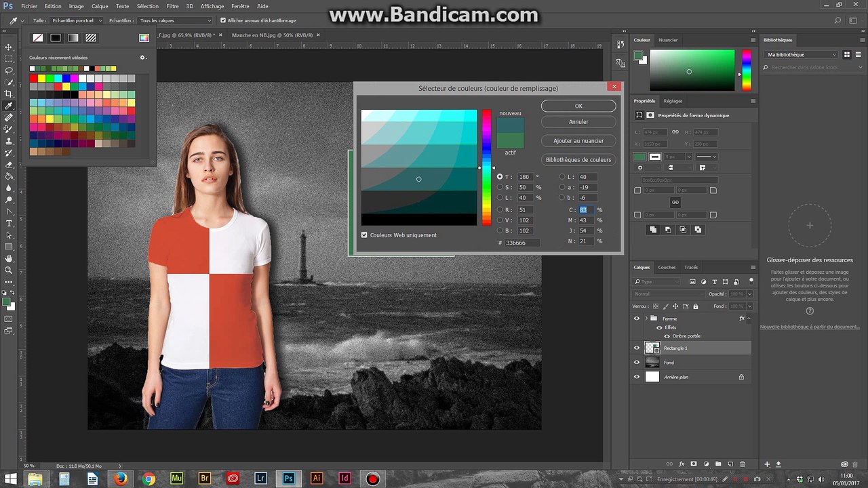Image resolution: width=868 pixels, height=488 pixels.
Task: Select the Move tool
Action: [9, 47]
